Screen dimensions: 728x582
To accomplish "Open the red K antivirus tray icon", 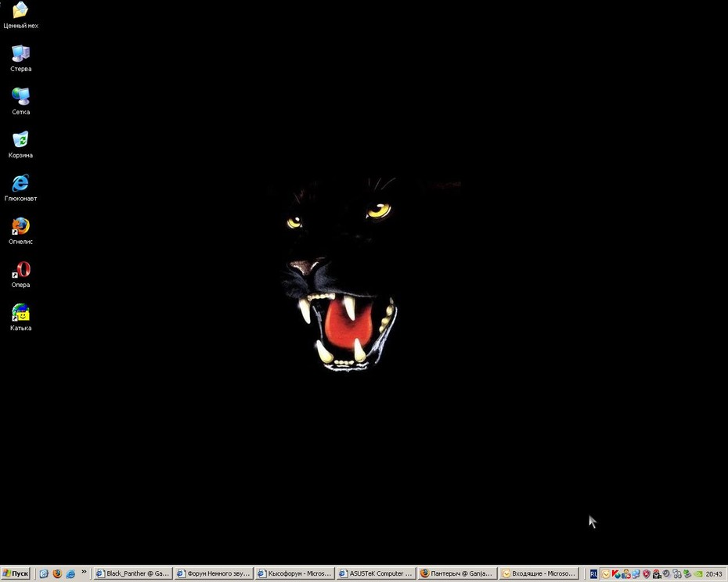I will click(616, 574).
